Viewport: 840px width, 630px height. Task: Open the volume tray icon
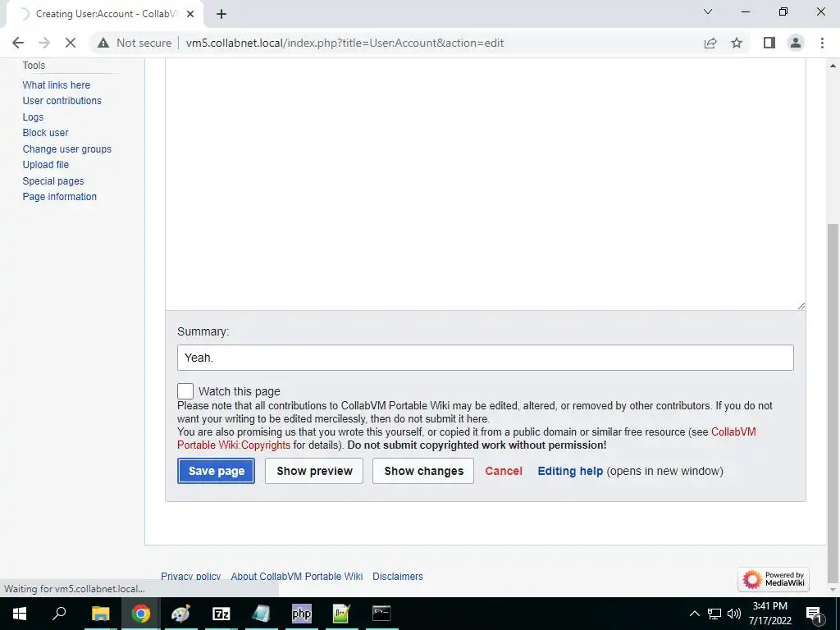(734, 614)
